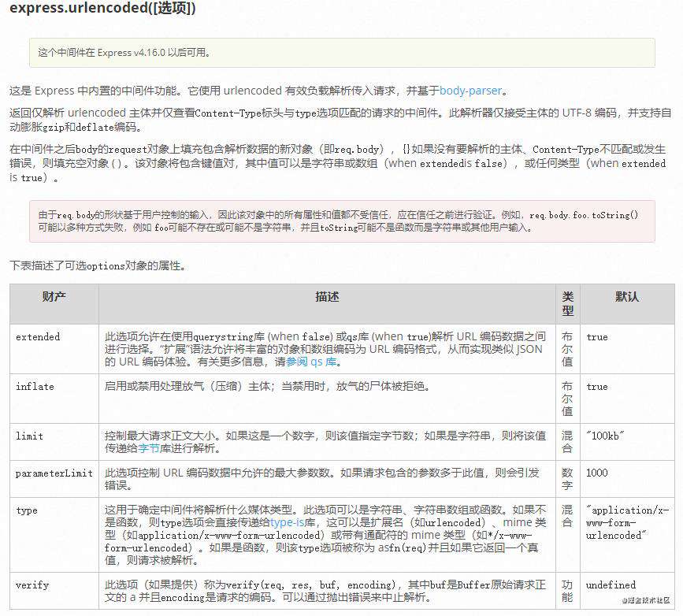Click the Express v4.16.0 availability note
This screenshot has width=683, height=616.
(342, 53)
